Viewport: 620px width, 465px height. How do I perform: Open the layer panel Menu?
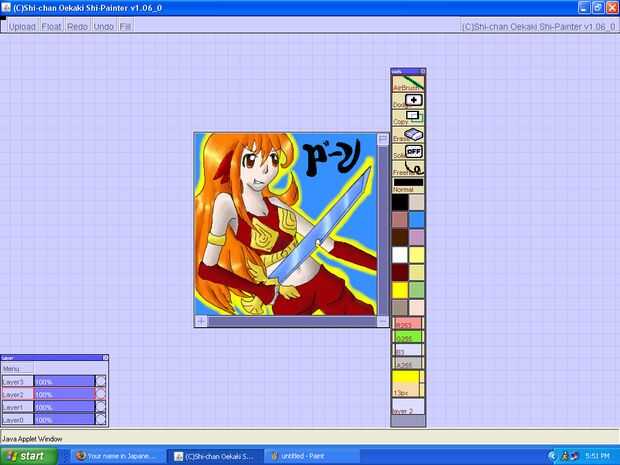(17, 369)
